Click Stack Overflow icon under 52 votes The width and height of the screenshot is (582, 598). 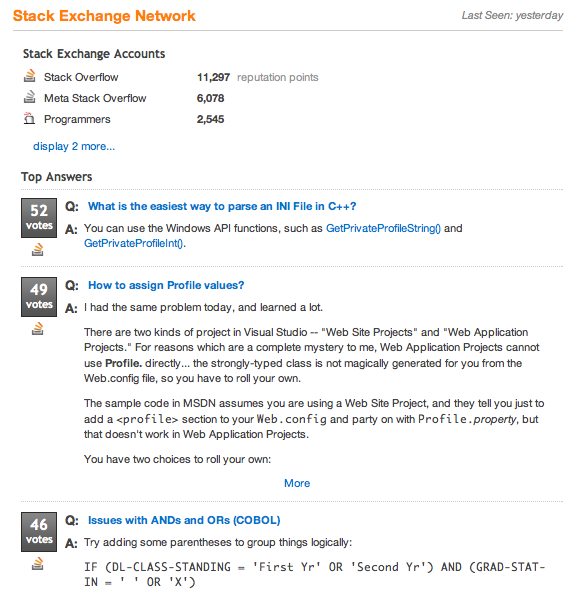[x=37, y=249]
